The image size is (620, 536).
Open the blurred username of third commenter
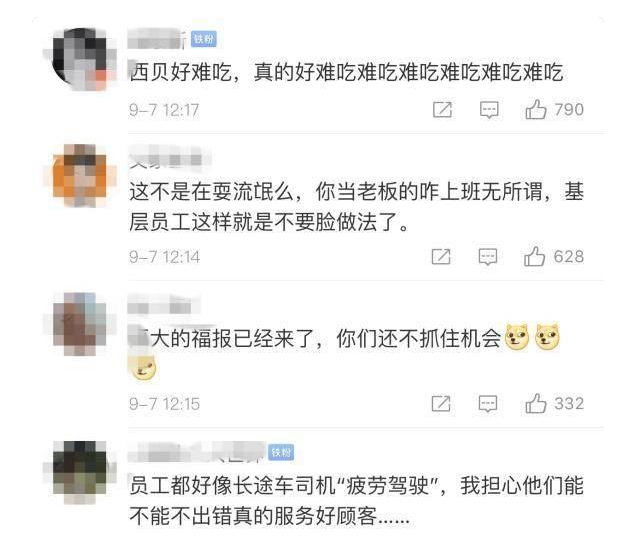pyautogui.click(x=164, y=306)
